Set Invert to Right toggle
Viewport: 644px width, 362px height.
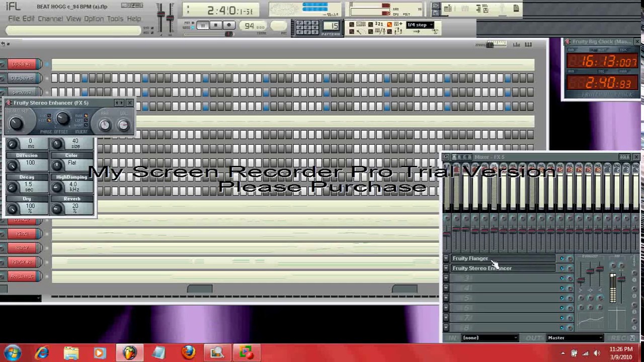pos(86,125)
